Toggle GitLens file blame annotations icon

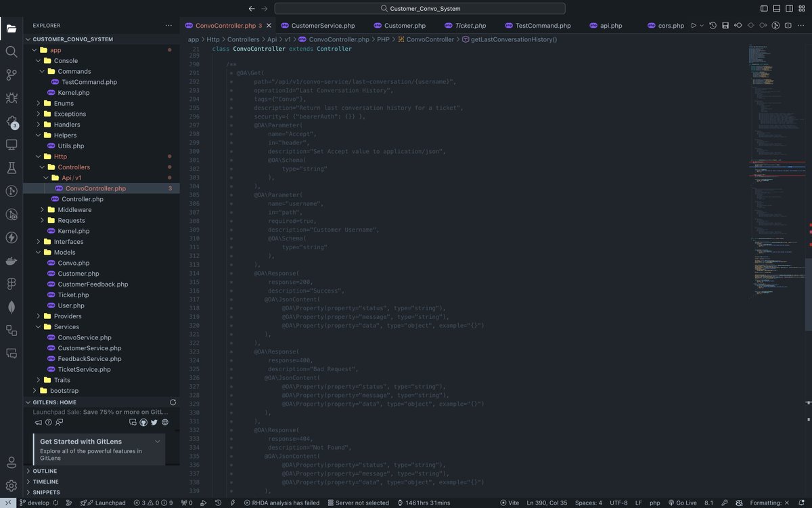click(777, 26)
